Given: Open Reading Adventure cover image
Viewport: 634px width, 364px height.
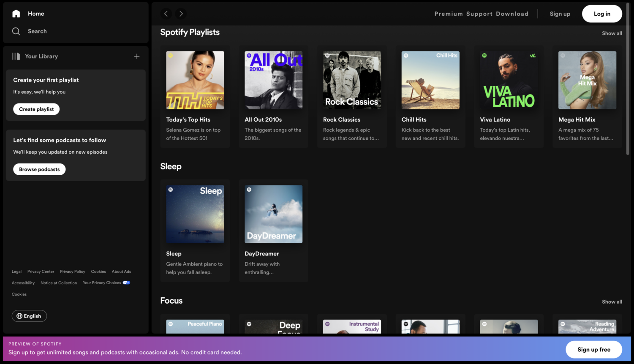Looking at the screenshot, I should pyautogui.click(x=588, y=326).
